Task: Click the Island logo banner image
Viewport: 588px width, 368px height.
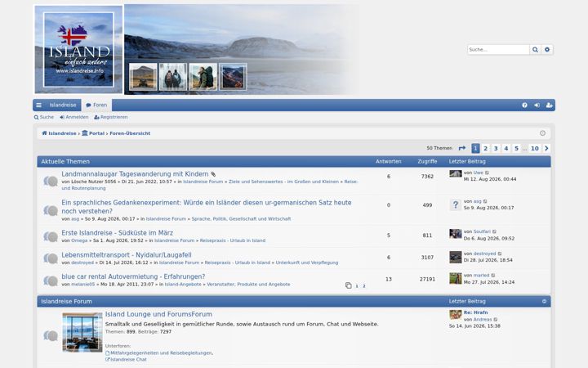Action: (78, 50)
